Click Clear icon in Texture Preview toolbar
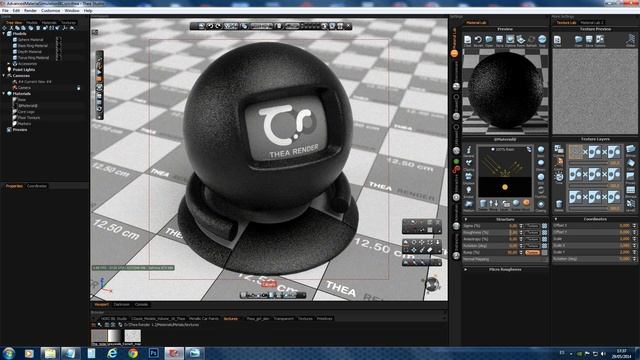Viewport: 640px width, 360px height. pos(557,40)
